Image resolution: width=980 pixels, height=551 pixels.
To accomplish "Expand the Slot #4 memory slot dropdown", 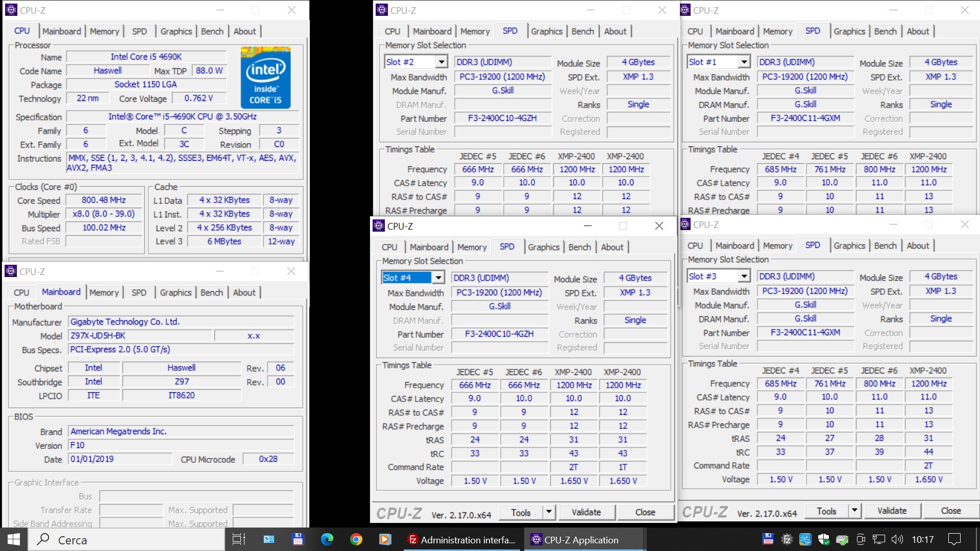I will pos(438,278).
